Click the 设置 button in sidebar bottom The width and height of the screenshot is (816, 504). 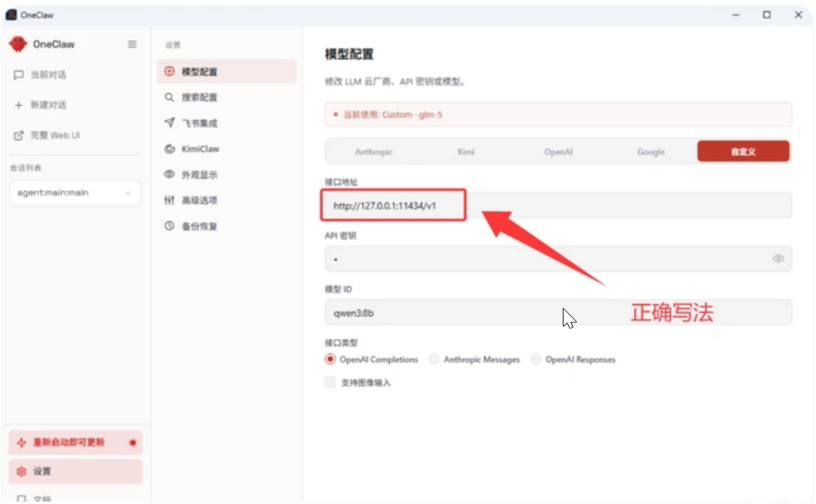pos(76,472)
